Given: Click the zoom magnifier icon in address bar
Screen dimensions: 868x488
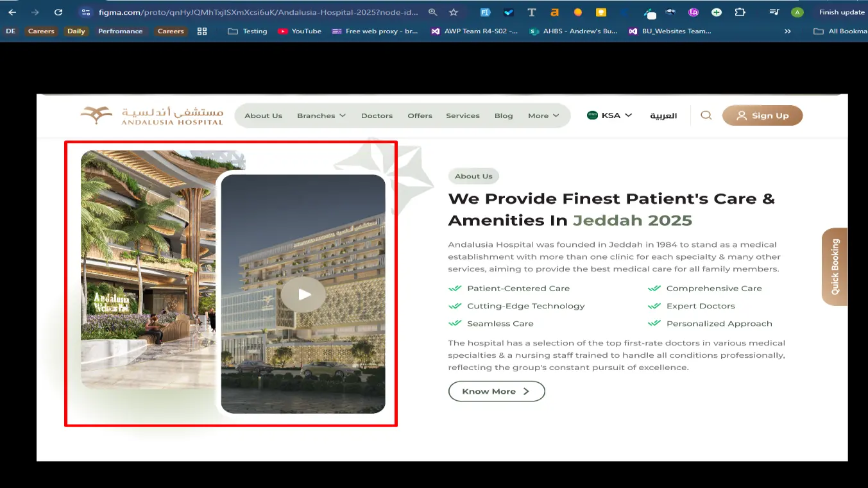Looking at the screenshot, I should pos(433,12).
